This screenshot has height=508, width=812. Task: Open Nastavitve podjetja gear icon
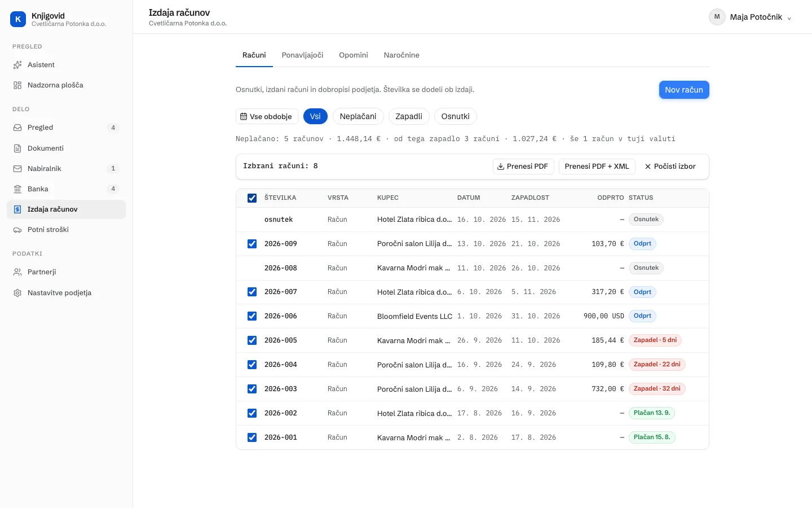tap(17, 293)
